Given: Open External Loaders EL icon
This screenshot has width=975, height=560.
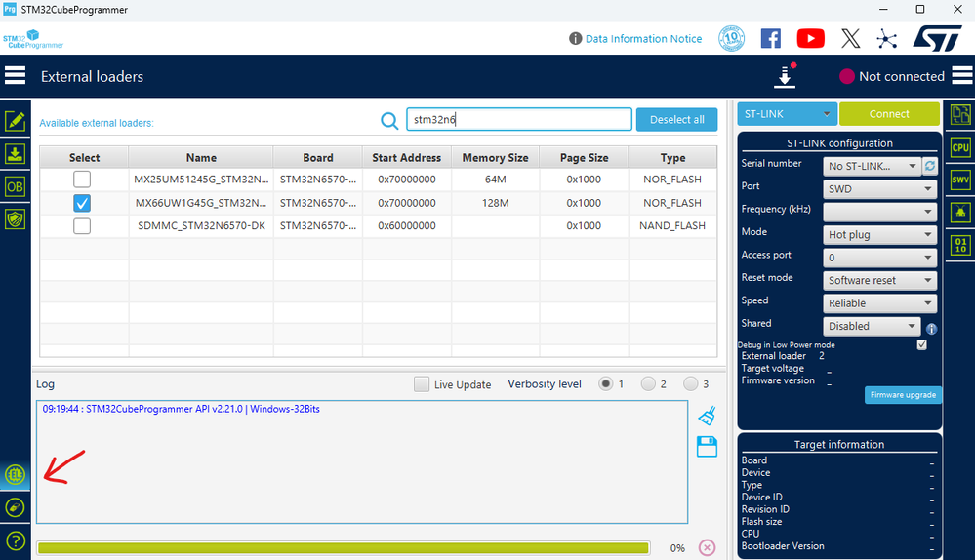Looking at the screenshot, I should coord(15,475).
